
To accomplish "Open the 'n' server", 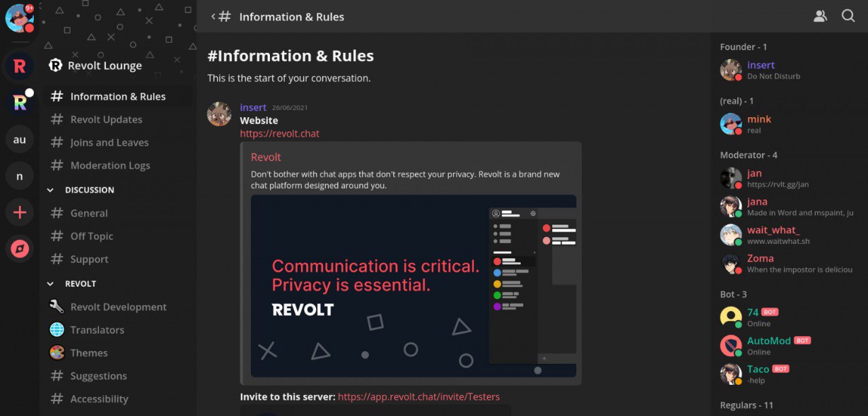I will click(20, 176).
